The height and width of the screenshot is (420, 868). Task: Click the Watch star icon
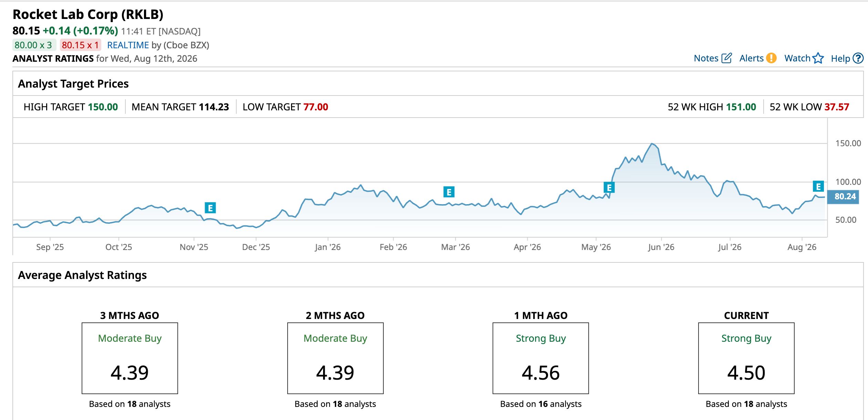818,58
